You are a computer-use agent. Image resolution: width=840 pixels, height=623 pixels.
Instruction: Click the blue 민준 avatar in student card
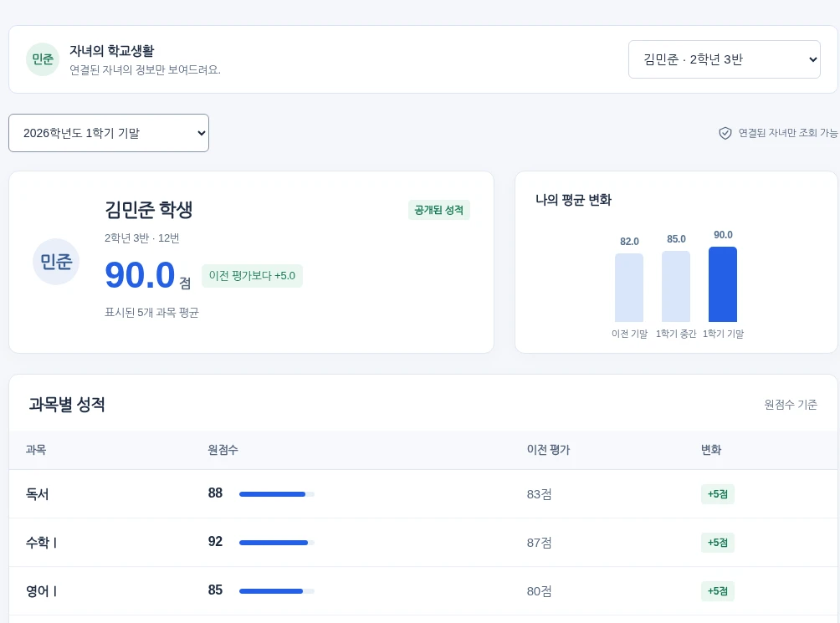[56, 262]
